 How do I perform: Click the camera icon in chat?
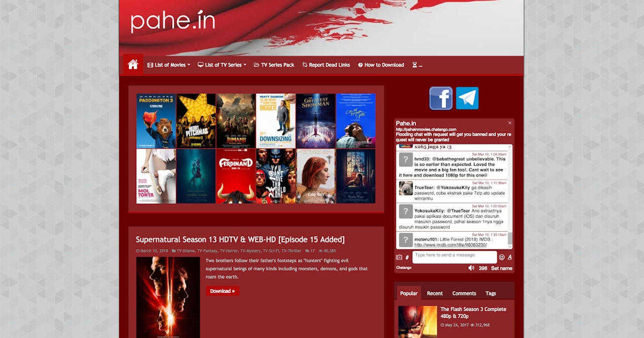pos(399,258)
